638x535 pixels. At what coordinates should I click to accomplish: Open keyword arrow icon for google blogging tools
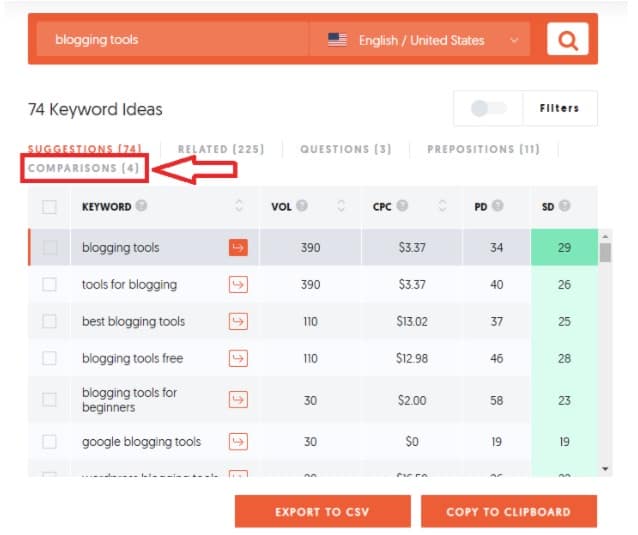238,441
